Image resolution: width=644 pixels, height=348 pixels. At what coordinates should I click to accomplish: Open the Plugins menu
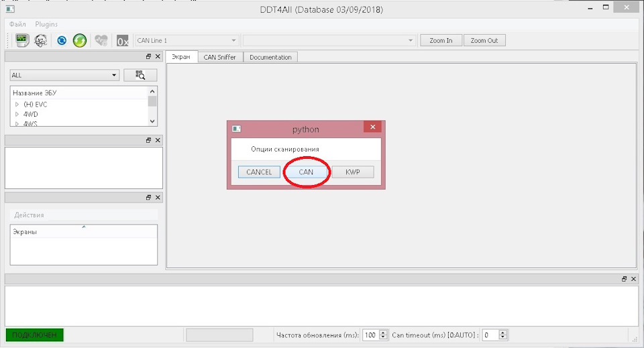(x=46, y=24)
